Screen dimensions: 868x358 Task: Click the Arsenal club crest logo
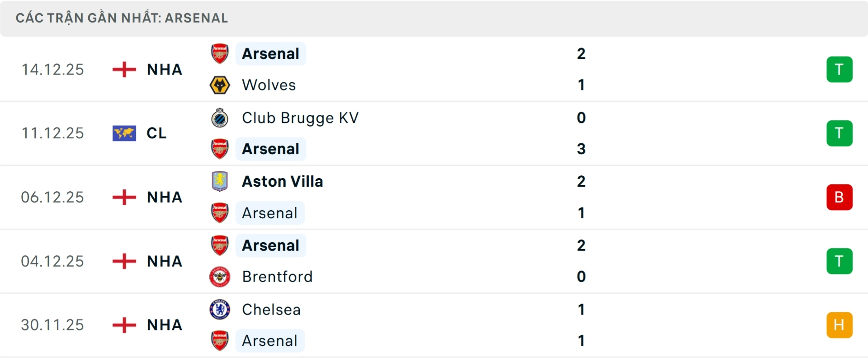tap(220, 53)
